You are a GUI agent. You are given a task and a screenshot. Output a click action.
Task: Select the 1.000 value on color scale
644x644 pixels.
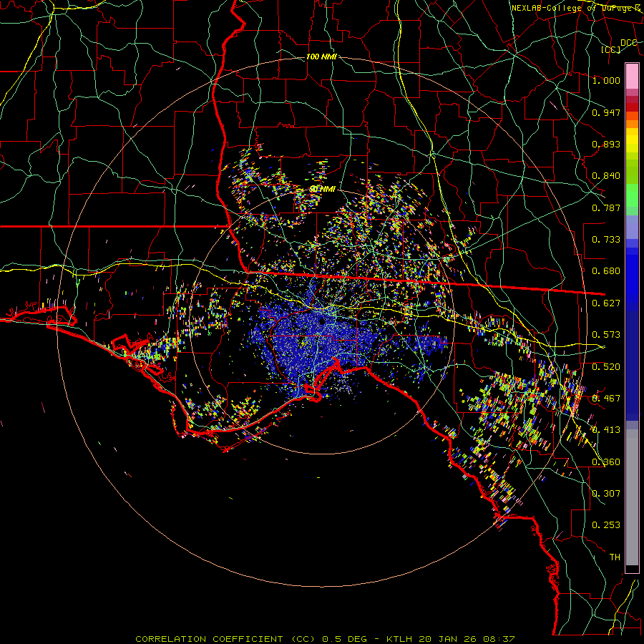coord(606,80)
